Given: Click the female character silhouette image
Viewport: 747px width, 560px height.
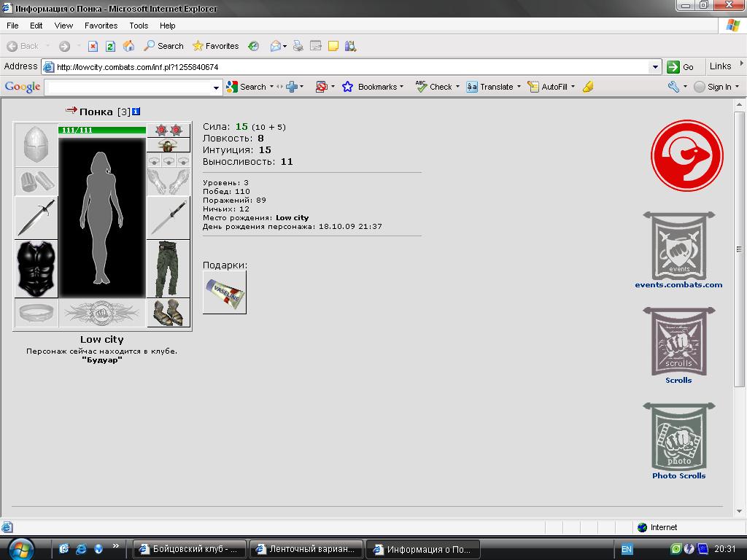Looking at the screenshot, I should pyautogui.click(x=102, y=217).
